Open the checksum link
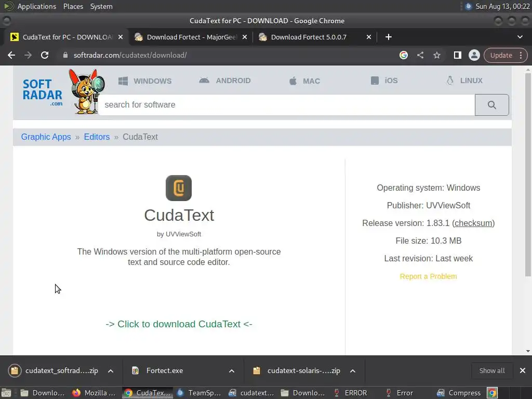This screenshot has width=532, height=399. pos(473,223)
